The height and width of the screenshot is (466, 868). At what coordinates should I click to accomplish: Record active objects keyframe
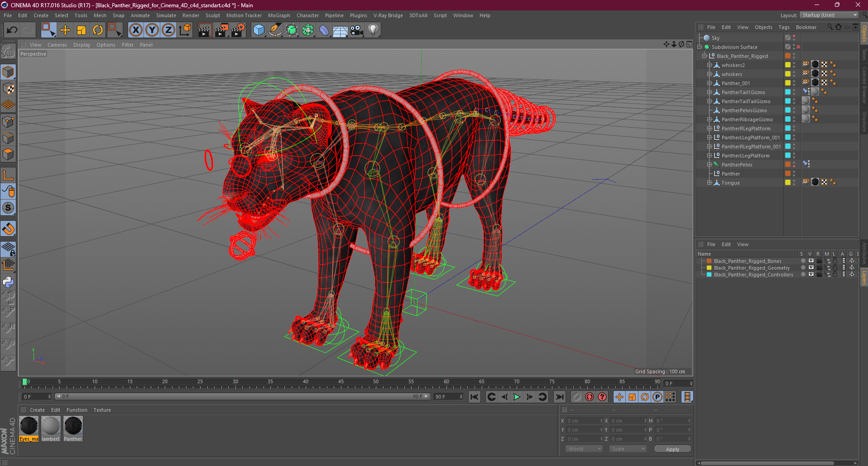(x=576, y=397)
